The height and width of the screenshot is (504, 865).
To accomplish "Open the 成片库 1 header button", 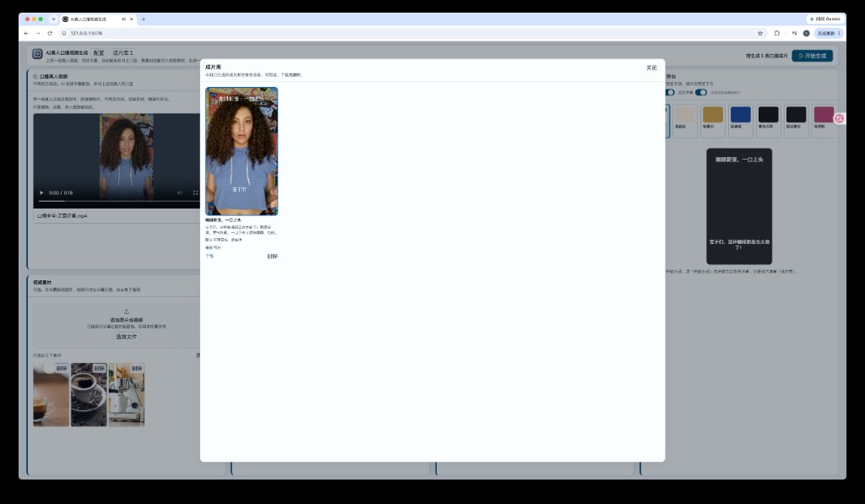I will [122, 53].
